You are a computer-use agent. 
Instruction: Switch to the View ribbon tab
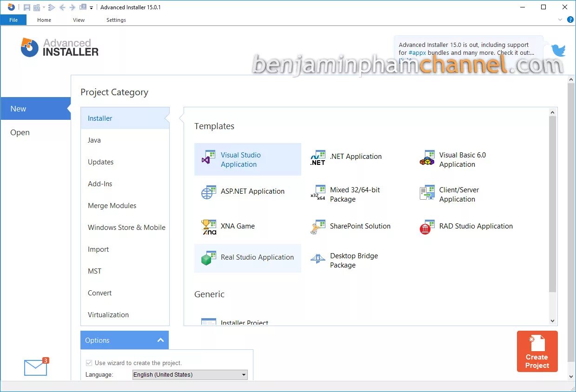pyautogui.click(x=79, y=20)
